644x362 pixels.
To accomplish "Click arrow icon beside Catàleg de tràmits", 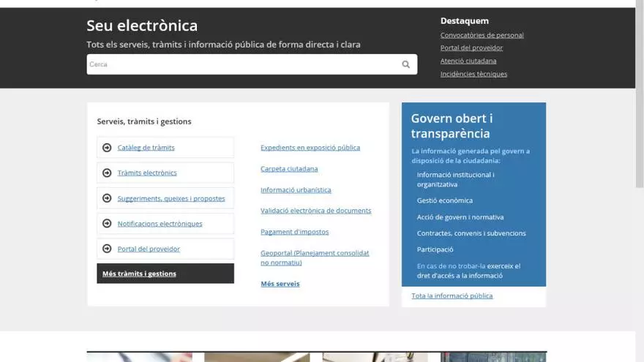I will point(107,148).
